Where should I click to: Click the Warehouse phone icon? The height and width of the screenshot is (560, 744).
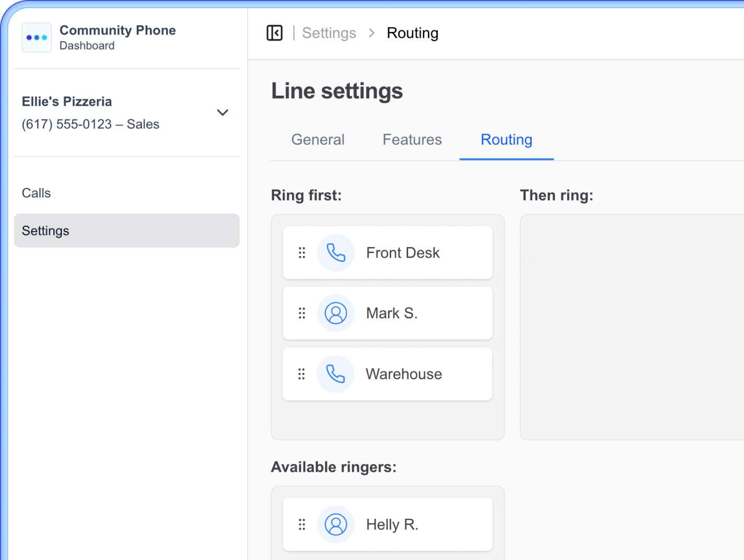[335, 374]
